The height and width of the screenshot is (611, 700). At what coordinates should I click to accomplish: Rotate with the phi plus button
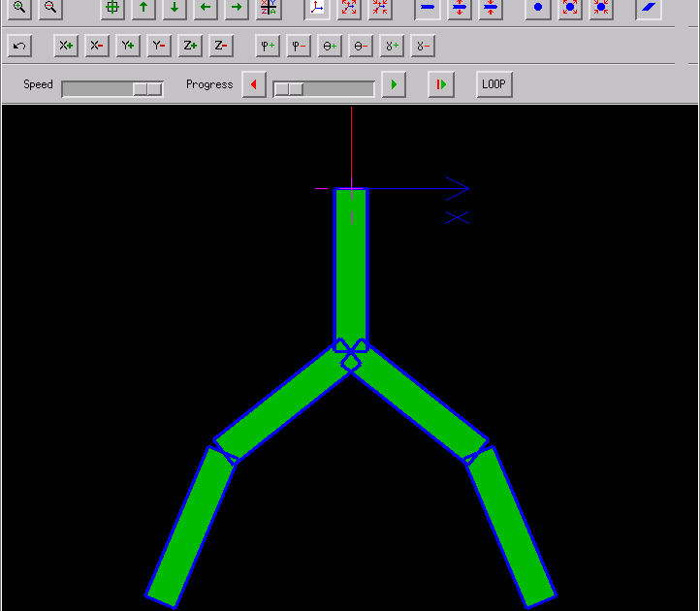268,46
